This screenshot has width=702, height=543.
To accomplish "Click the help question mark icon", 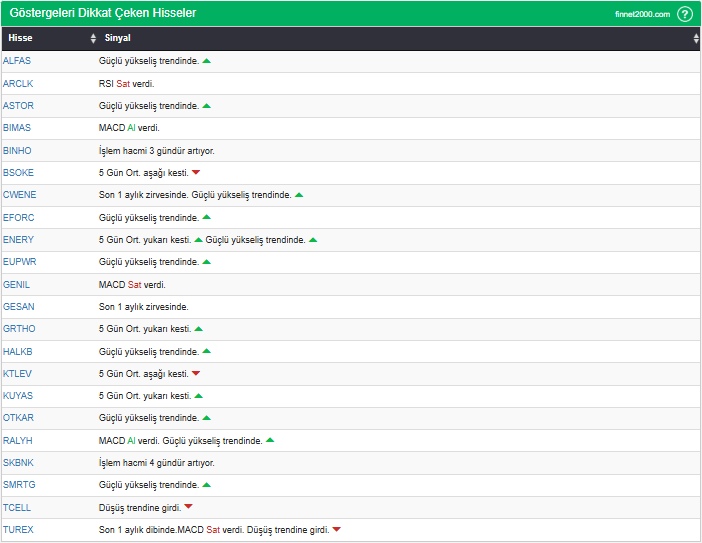I will click(685, 14).
